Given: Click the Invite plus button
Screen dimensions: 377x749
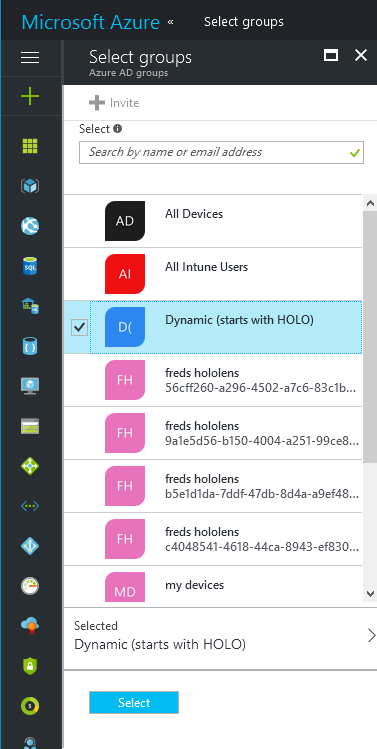Looking at the screenshot, I should point(114,103).
